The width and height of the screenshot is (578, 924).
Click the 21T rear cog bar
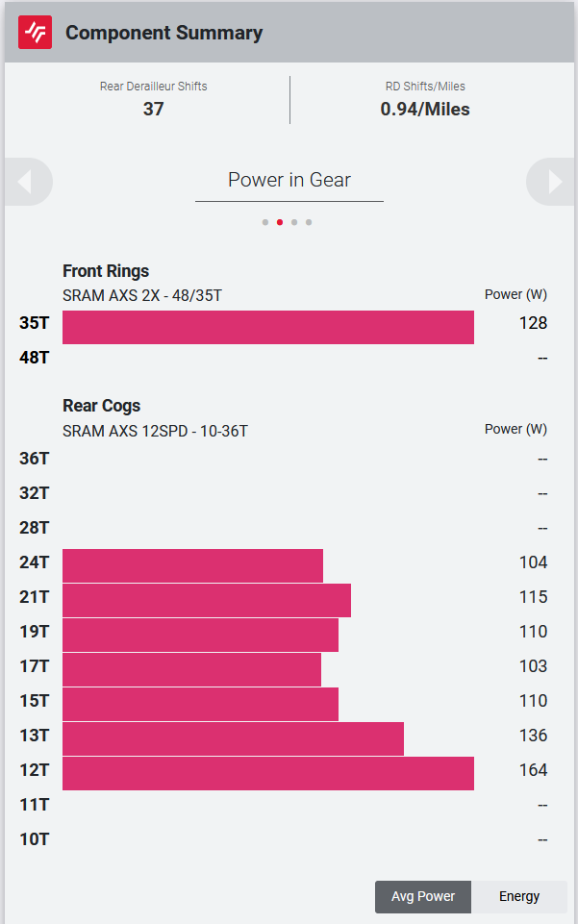207,601
